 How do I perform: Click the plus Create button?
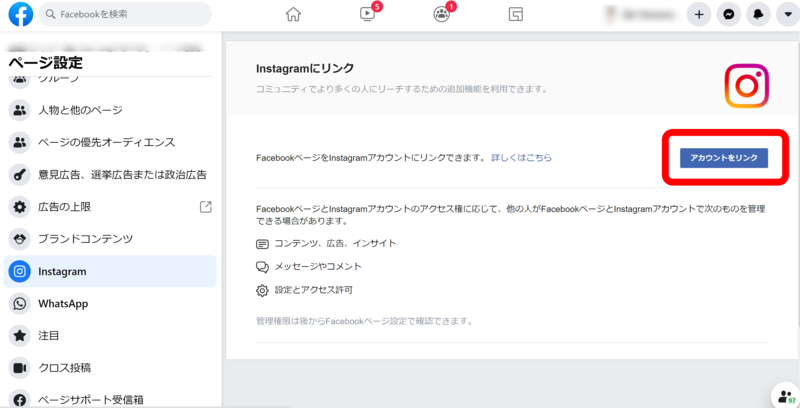699,15
